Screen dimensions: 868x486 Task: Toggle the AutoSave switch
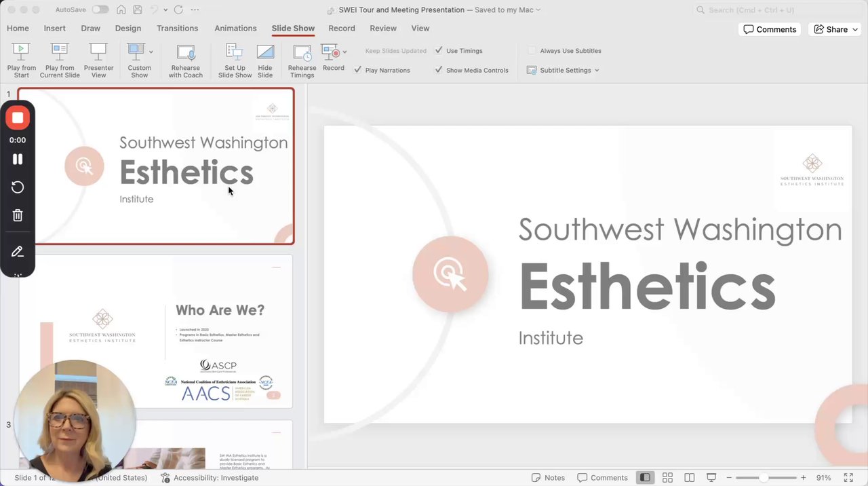[x=100, y=10]
